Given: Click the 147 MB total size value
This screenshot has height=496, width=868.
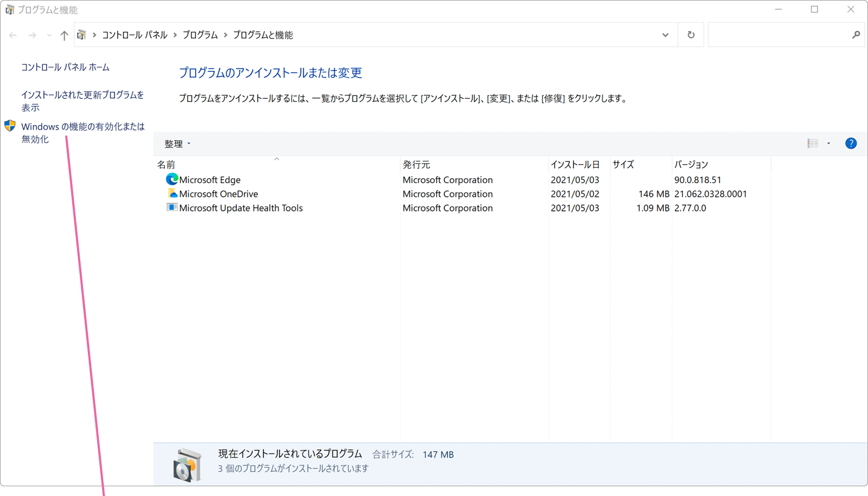Looking at the screenshot, I should (438, 455).
